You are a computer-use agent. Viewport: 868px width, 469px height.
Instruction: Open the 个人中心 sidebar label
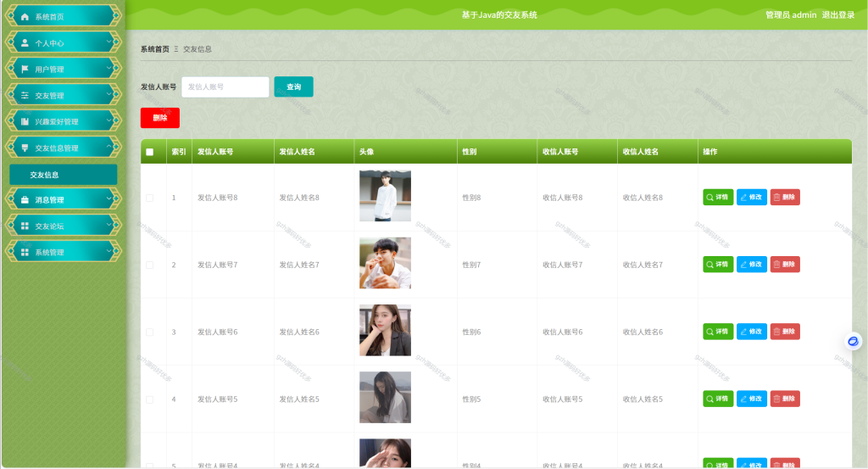49,43
